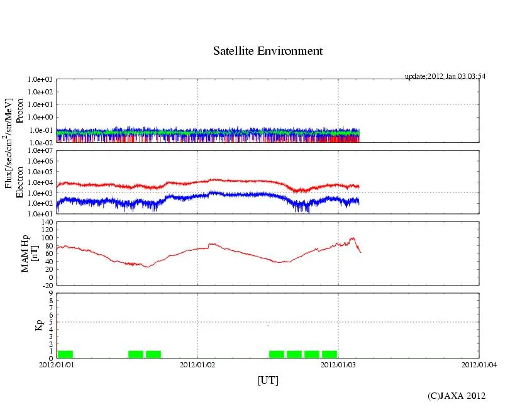
Task: Click the (C)JAXA 2012 copyright text
Action: coord(457,396)
